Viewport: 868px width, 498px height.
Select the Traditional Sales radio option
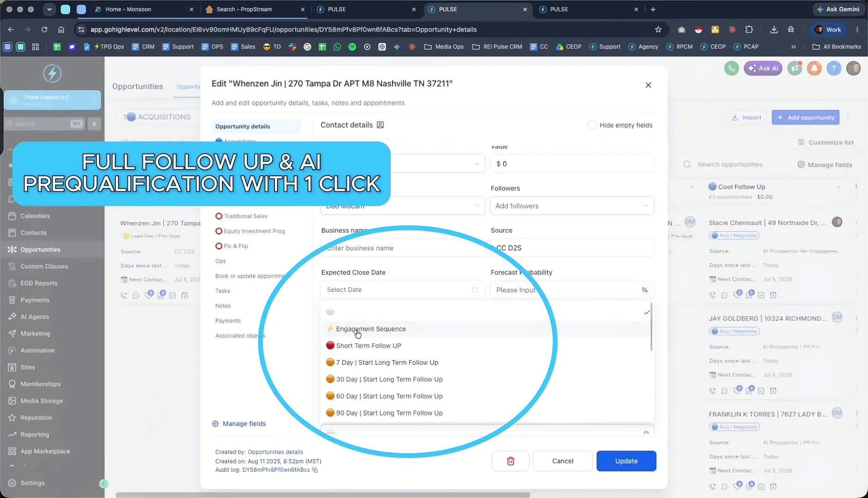219,216
